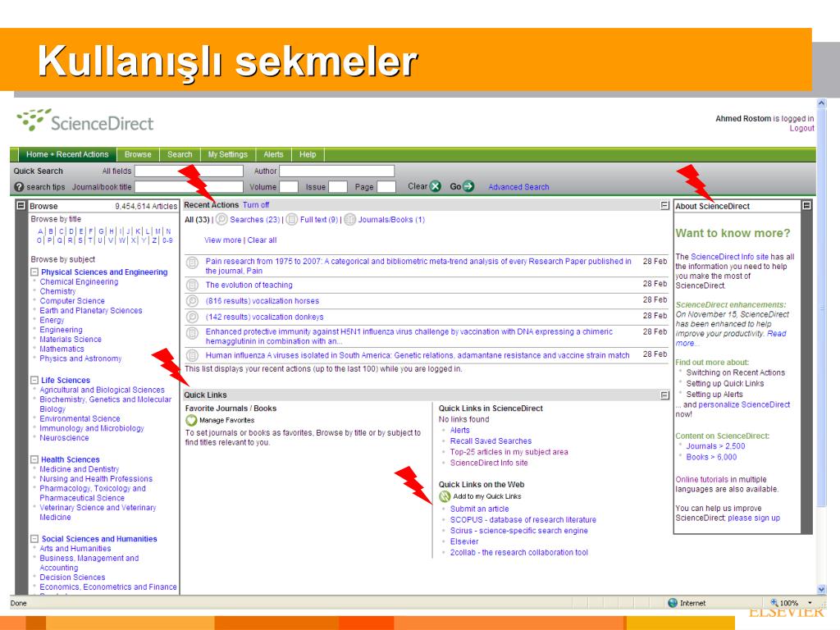Click search icon beside 'vocalization donkeys'
The height and width of the screenshot is (630, 840).
point(192,317)
